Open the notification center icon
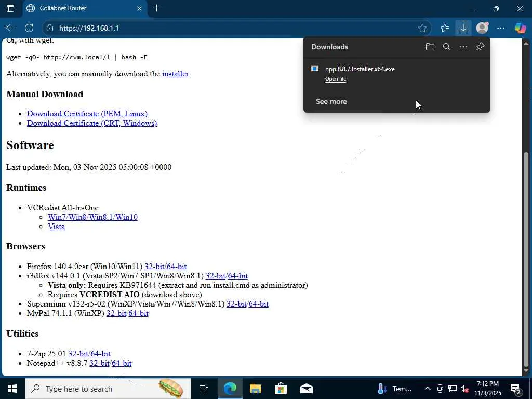This screenshot has width=532, height=399. (x=516, y=389)
